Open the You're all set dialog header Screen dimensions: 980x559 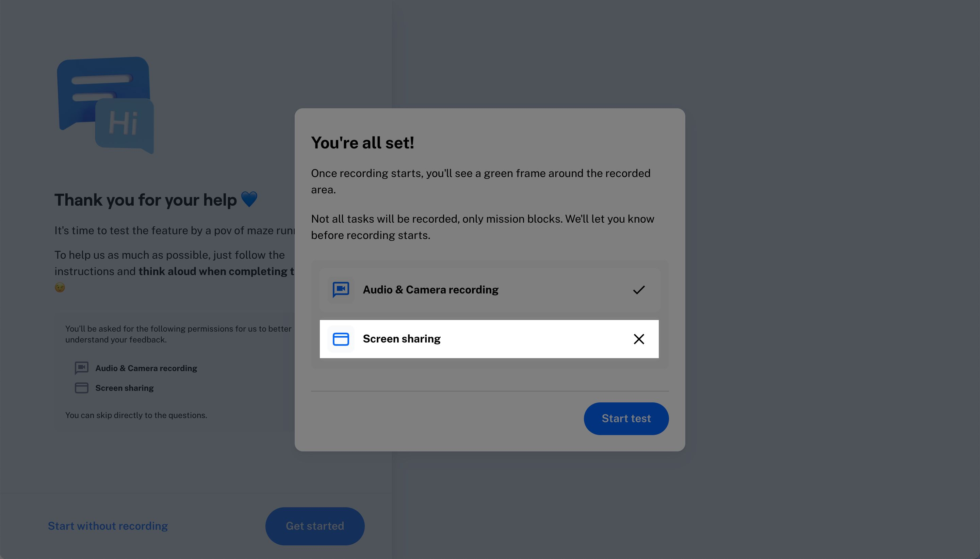(362, 142)
